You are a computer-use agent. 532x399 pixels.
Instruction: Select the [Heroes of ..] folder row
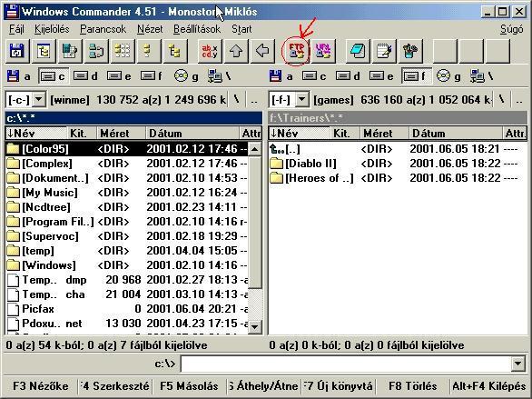397,178
